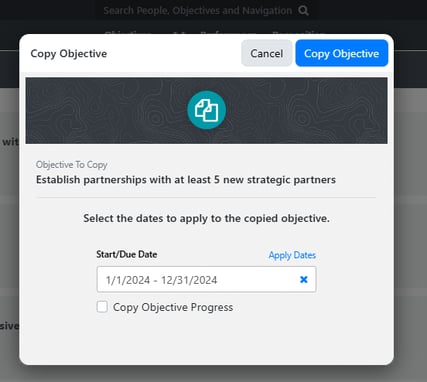This screenshot has width=427, height=382.
Task: Click the Apply Dates link
Action: click(292, 255)
